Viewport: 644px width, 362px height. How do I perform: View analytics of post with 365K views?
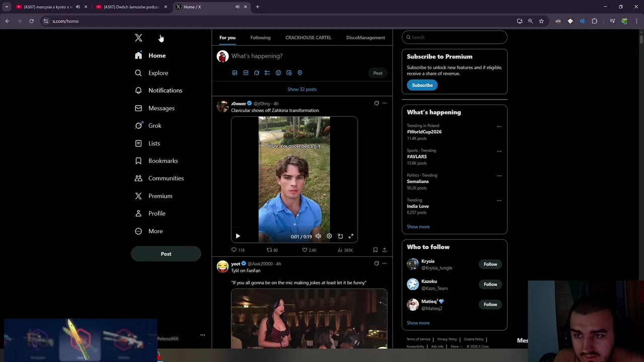pos(345,250)
